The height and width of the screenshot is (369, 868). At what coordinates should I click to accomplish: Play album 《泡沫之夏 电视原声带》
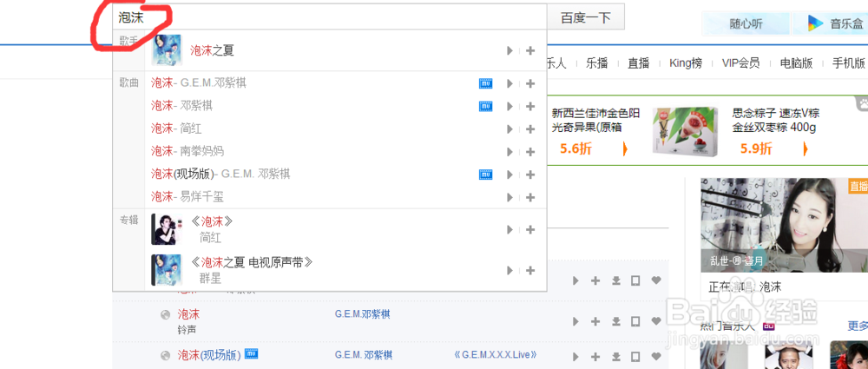click(x=510, y=270)
